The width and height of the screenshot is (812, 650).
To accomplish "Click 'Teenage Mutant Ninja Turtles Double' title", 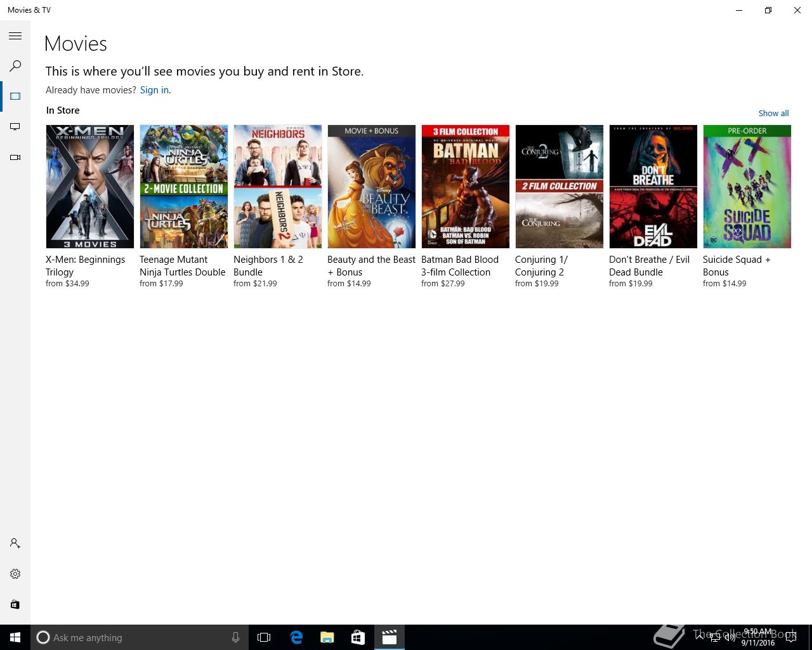I will (x=183, y=266).
